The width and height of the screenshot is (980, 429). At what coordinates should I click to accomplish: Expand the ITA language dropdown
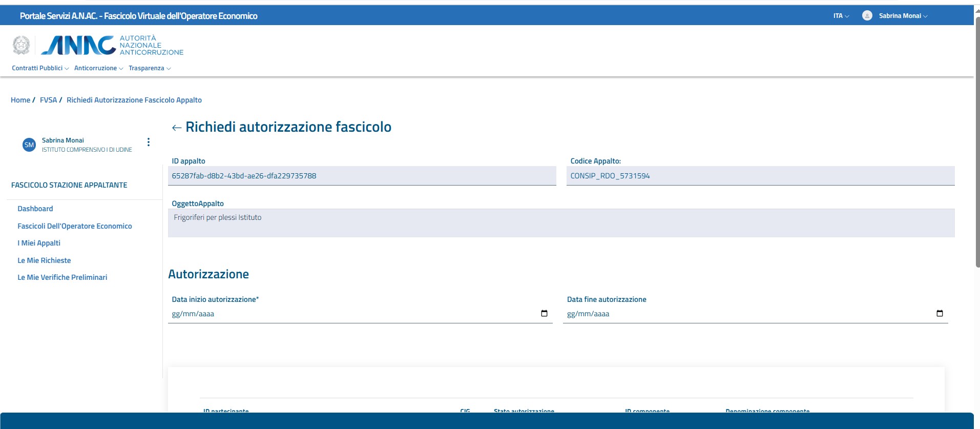point(841,16)
